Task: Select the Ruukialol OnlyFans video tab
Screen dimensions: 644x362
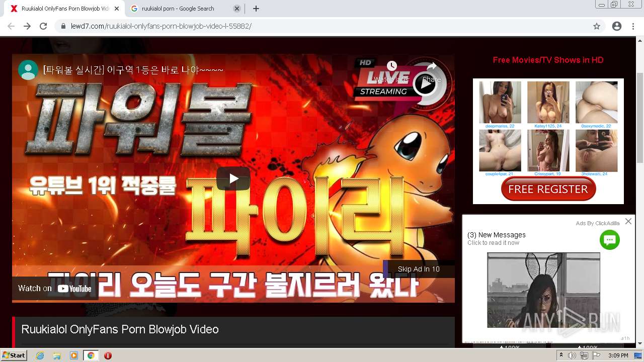Action: pyautogui.click(x=63, y=9)
